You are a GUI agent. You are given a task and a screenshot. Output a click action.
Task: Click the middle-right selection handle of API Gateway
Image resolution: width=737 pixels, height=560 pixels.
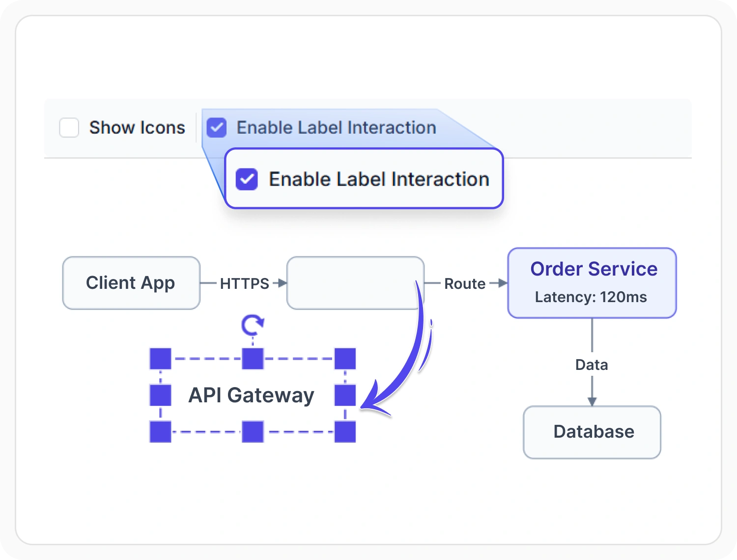345,395
